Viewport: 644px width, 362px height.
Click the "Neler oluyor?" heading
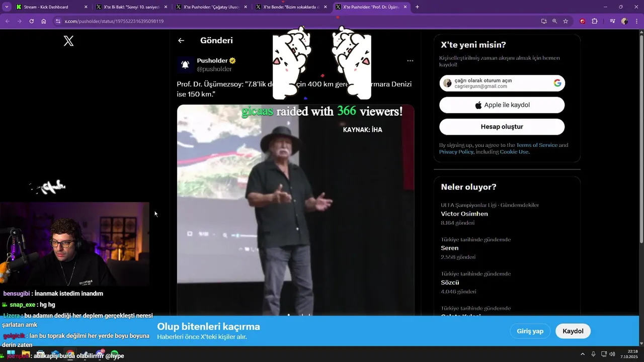click(x=468, y=187)
